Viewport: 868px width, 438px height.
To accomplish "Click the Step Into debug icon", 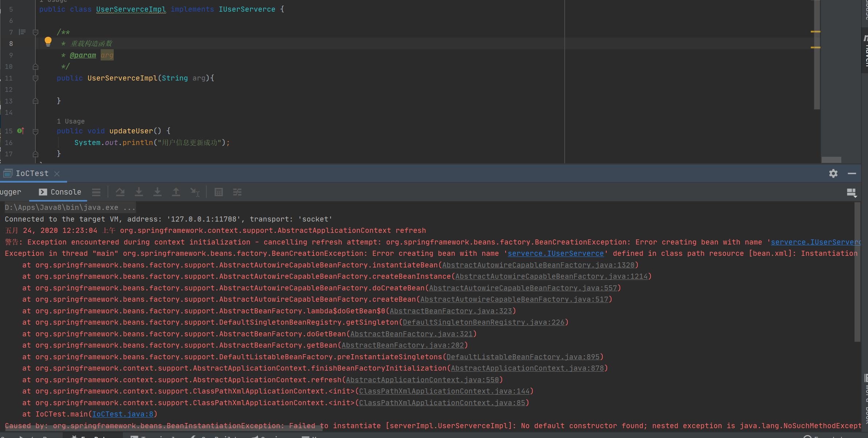I will (139, 192).
